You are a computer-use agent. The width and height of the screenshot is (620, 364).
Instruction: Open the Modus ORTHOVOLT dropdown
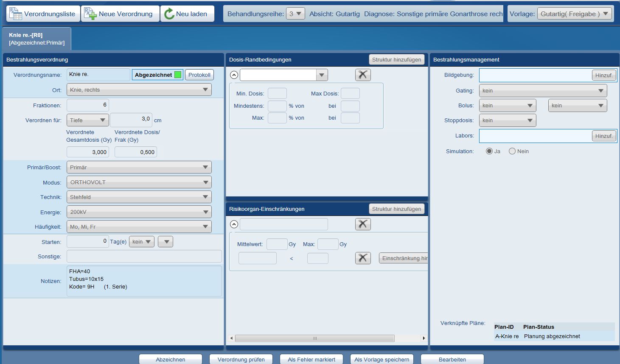(x=139, y=182)
